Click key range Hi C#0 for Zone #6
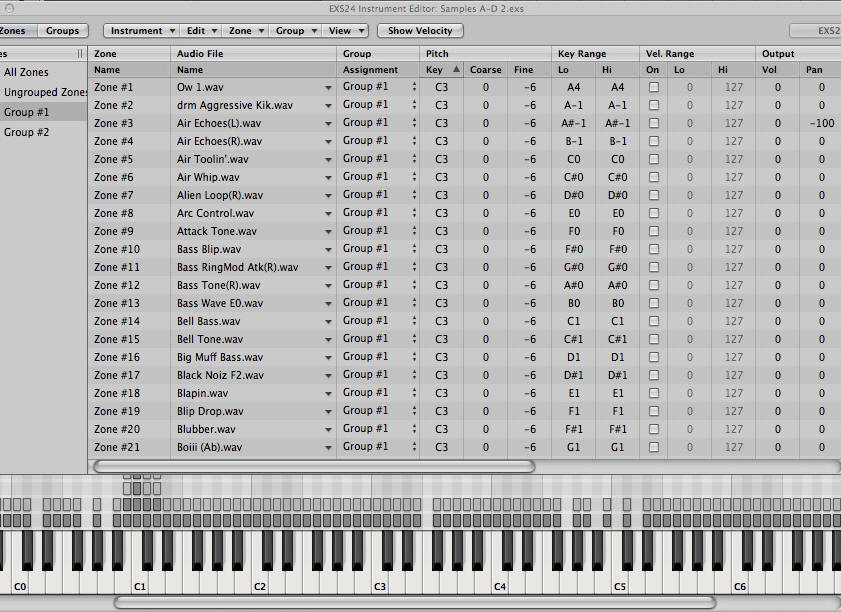 point(617,177)
